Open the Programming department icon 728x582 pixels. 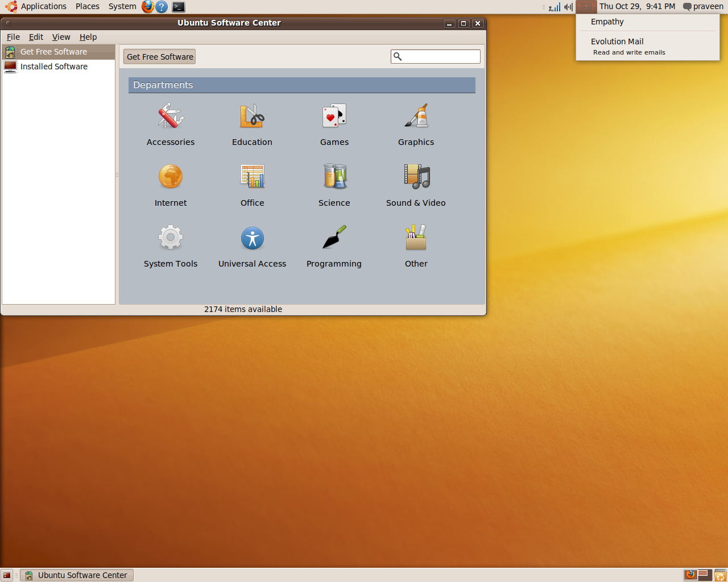(334, 238)
